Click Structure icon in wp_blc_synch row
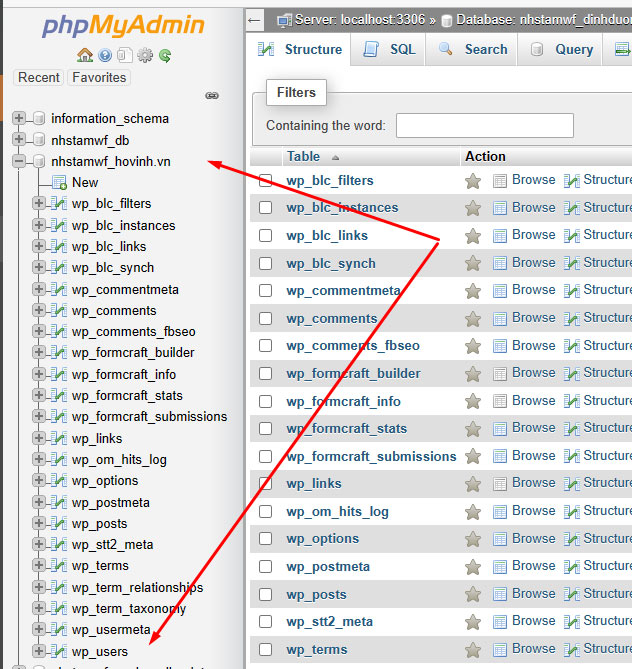Viewport: 632px width, 669px height. [571, 264]
